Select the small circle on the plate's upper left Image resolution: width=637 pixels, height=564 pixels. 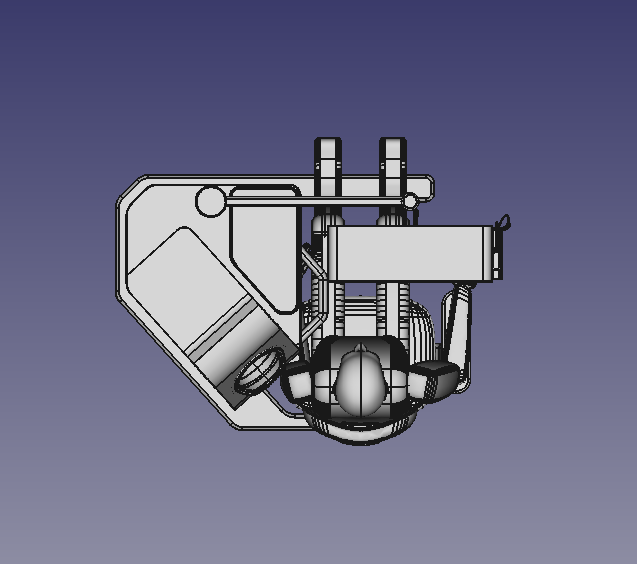209,201
